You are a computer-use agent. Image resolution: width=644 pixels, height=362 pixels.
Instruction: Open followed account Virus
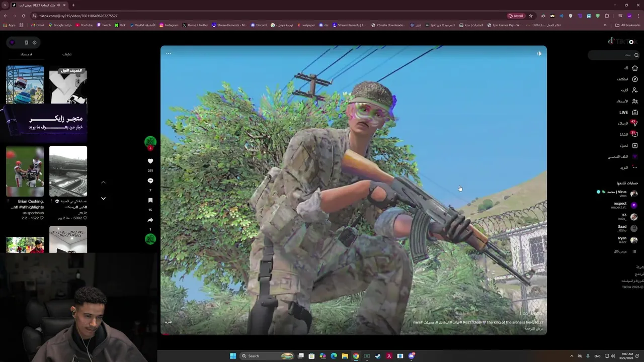click(617, 193)
